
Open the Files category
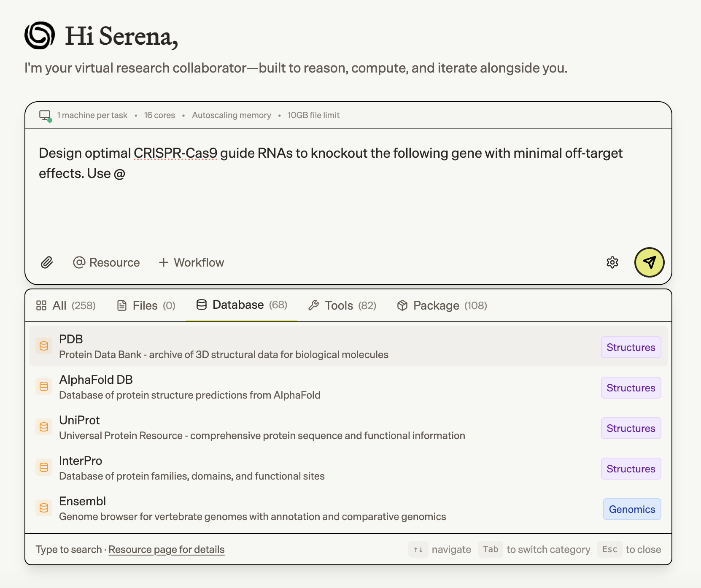[145, 305]
